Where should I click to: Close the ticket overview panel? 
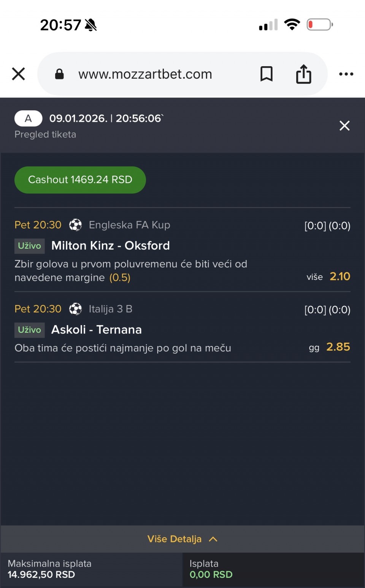344,126
